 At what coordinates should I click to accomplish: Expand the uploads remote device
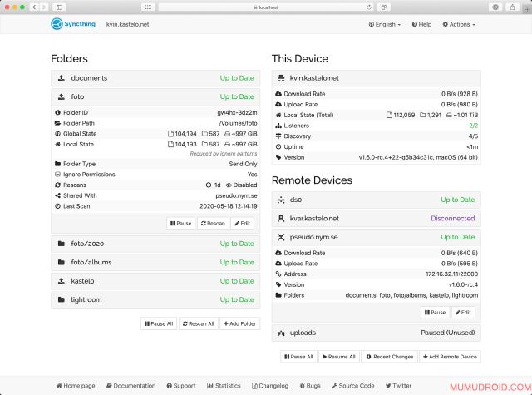pyautogui.click(x=377, y=333)
